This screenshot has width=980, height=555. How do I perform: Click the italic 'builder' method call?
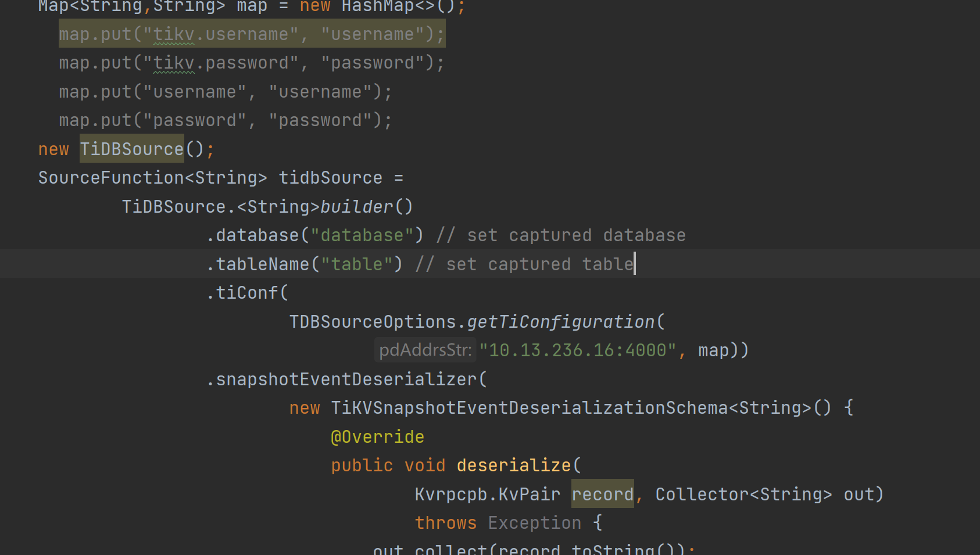[x=357, y=206]
